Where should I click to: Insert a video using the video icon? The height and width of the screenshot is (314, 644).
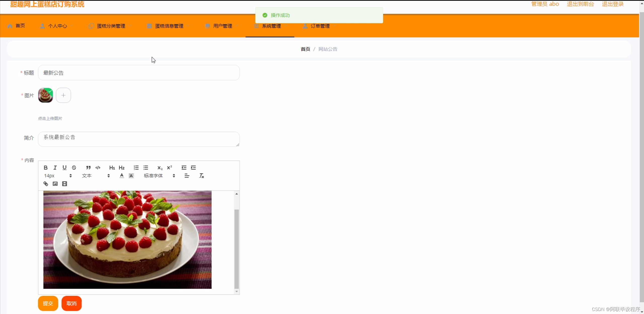point(64,184)
